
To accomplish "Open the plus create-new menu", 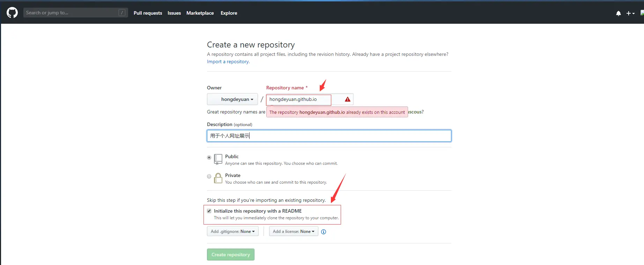I will (630, 13).
